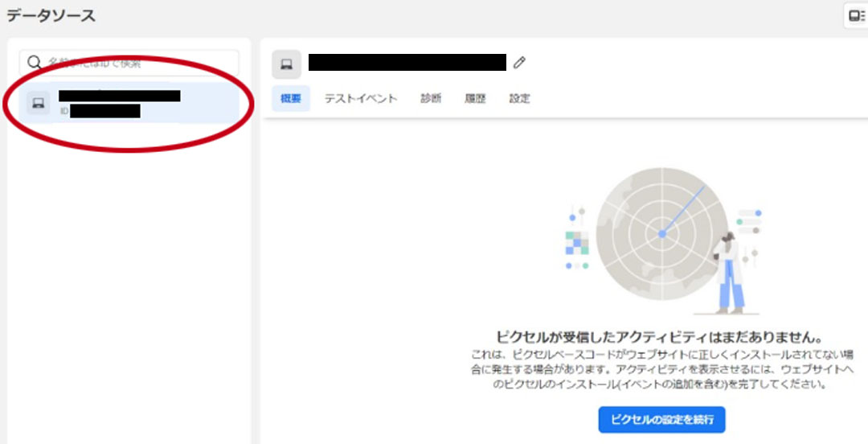Click the no-activity message heading
868x444 pixels.
click(x=657, y=336)
